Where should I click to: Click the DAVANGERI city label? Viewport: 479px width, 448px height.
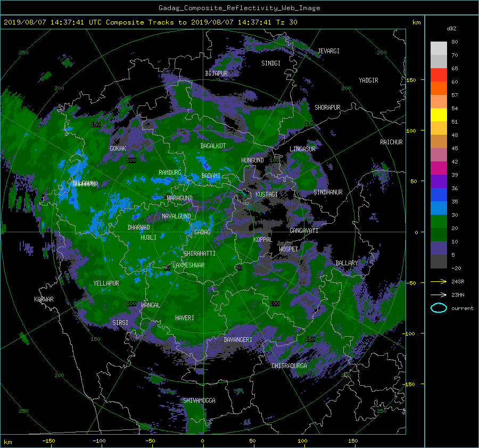click(238, 340)
